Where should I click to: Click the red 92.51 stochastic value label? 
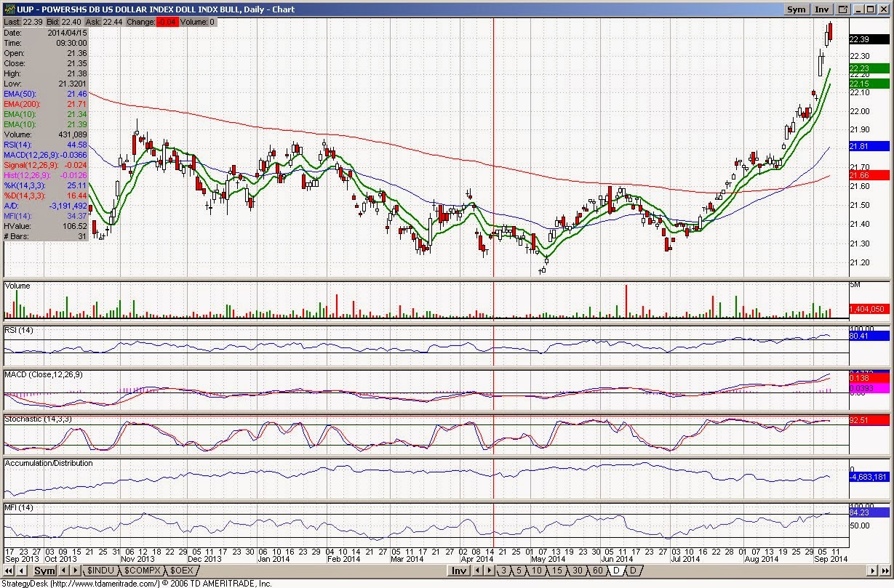tap(870, 420)
